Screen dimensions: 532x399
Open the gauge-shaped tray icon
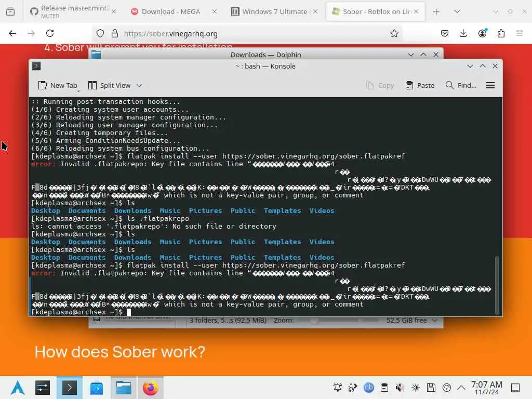click(x=447, y=388)
